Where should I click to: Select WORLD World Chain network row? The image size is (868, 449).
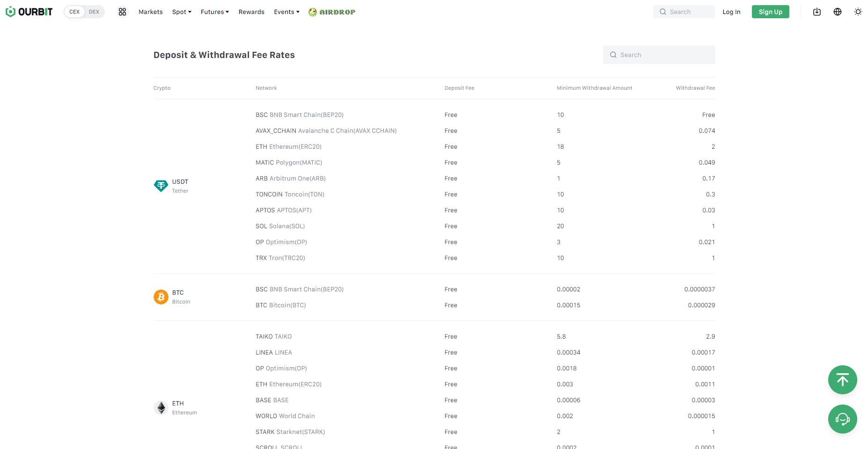click(x=285, y=416)
